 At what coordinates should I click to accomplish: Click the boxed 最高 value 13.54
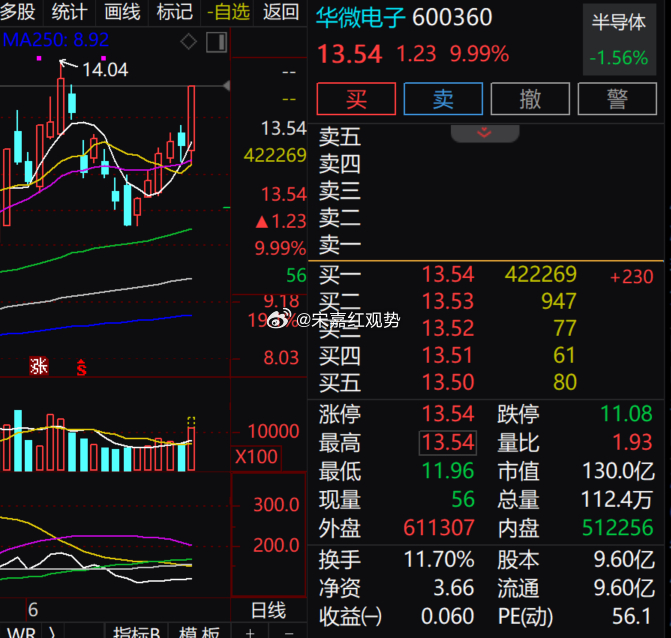448,442
